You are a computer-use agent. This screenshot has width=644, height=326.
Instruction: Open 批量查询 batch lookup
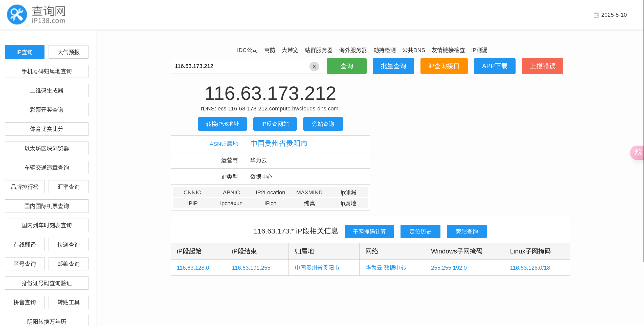point(393,66)
